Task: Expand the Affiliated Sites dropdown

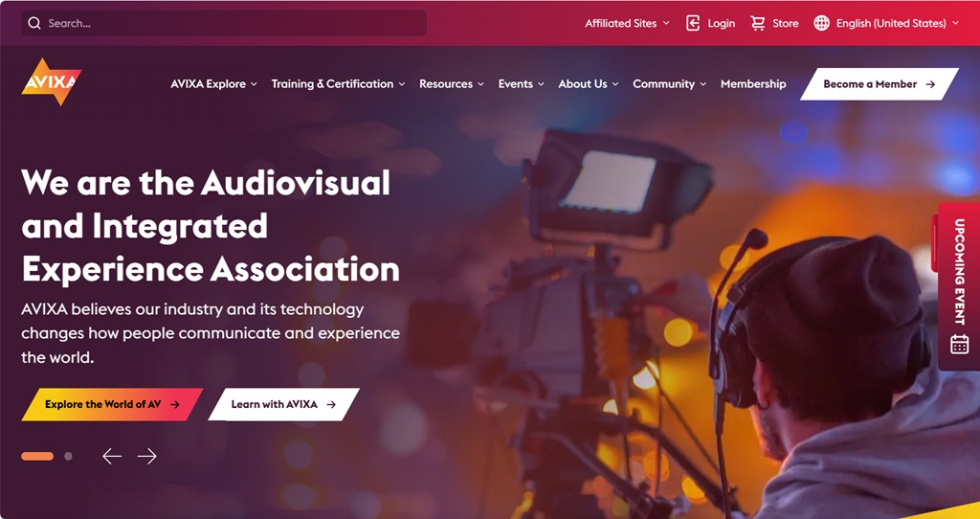Action: tap(627, 23)
